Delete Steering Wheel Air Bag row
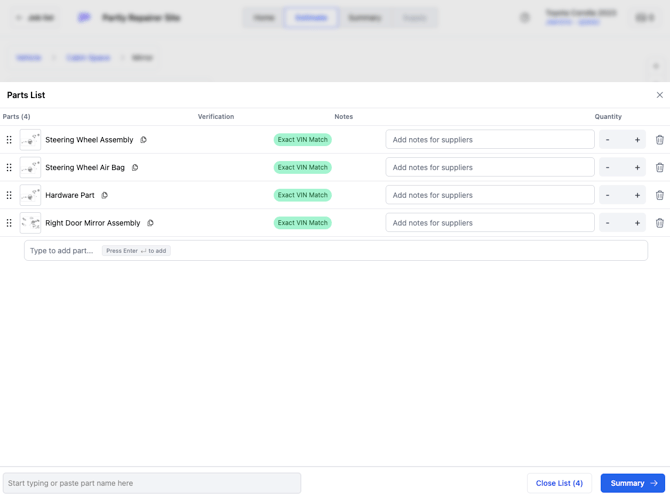 coord(660,168)
